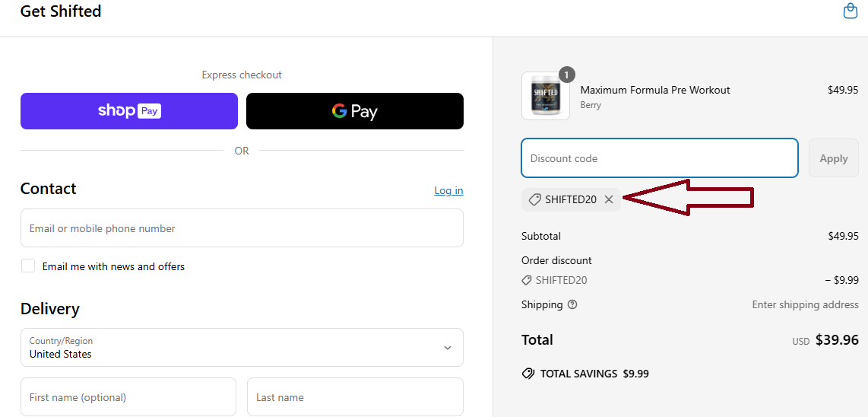Click the Discount code input field
This screenshot has width=868, height=417.
[660, 158]
